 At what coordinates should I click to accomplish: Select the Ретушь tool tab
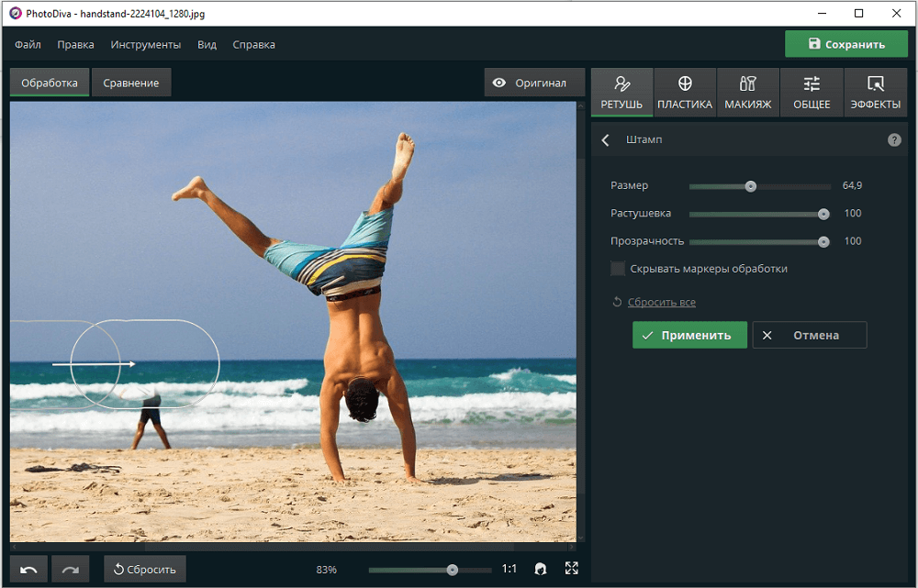621,93
